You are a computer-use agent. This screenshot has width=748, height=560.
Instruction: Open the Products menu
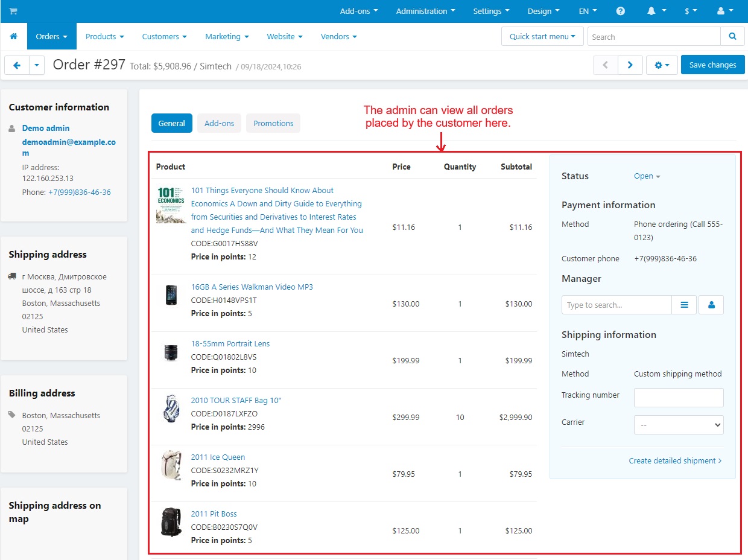pyautogui.click(x=104, y=37)
